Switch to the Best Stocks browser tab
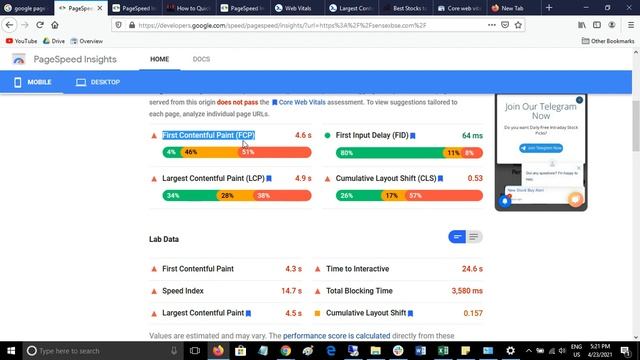This screenshot has height=360, width=640. coord(406,8)
